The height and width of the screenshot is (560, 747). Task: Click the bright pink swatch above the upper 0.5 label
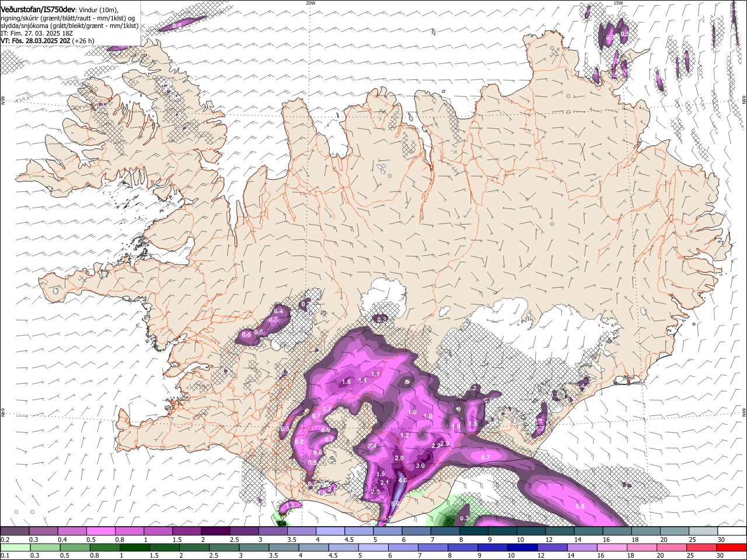(100, 531)
